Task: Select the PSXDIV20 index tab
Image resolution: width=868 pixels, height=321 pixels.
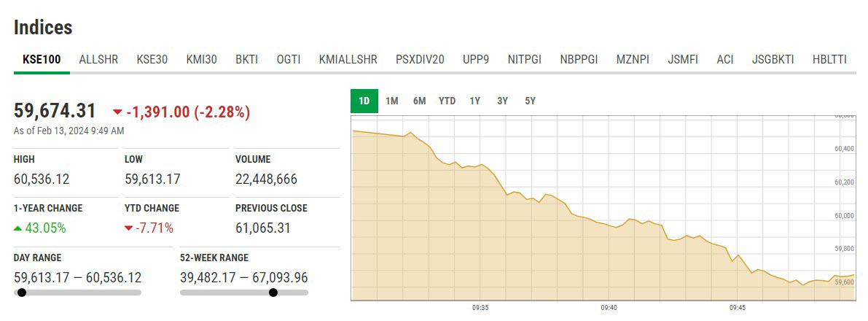Action: [420, 59]
